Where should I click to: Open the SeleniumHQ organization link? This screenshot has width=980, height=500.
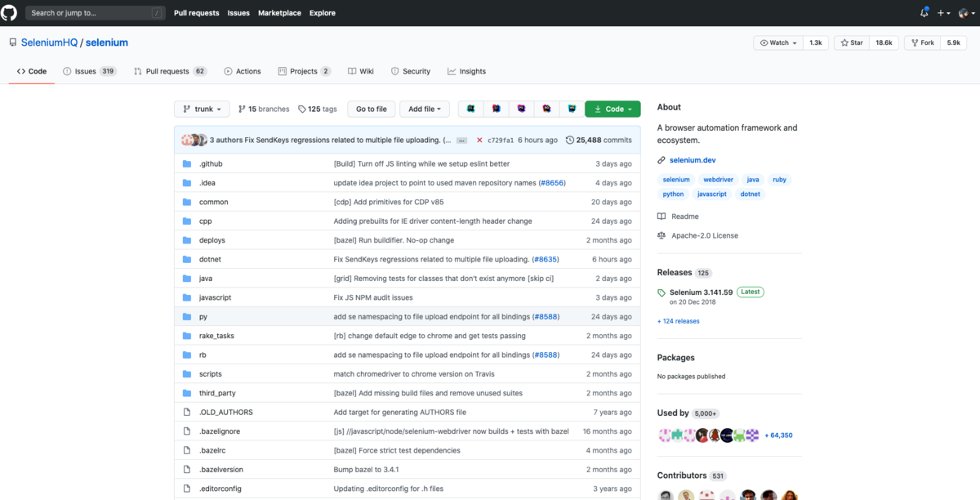49,42
